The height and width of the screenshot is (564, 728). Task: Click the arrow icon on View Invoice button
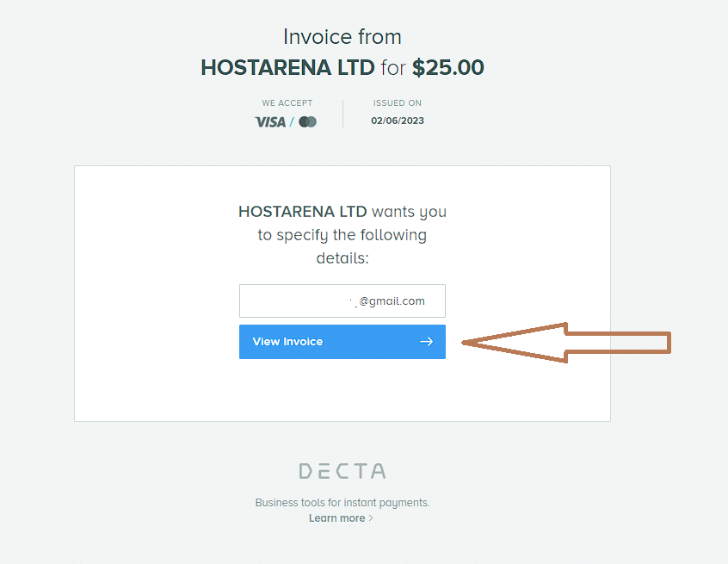(426, 342)
